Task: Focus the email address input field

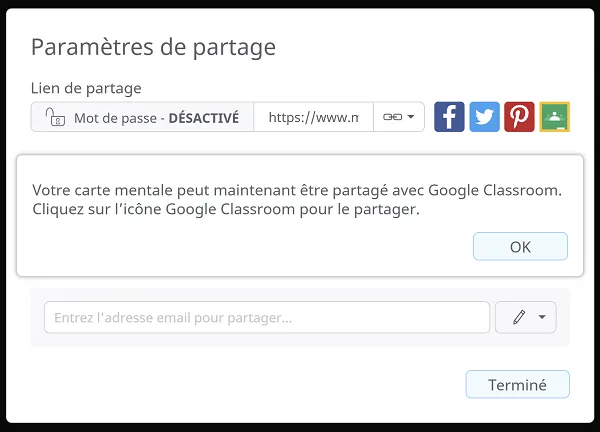Action: pyautogui.click(x=266, y=317)
